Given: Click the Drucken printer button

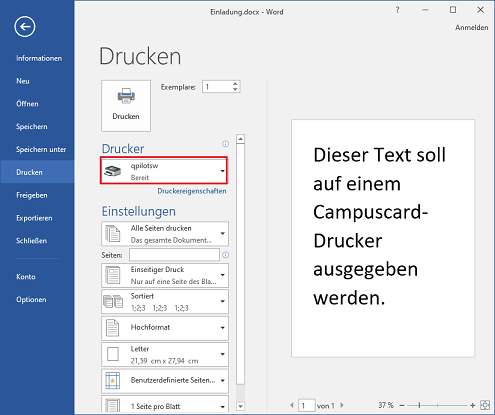Looking at the screenshot, I should pyautogui.click(x=126, y=106).
